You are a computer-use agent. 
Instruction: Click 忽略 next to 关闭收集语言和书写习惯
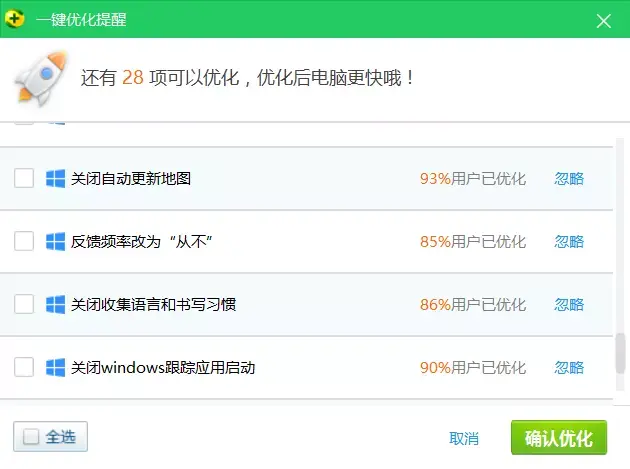pyautogui.click(x=569, y=305)
